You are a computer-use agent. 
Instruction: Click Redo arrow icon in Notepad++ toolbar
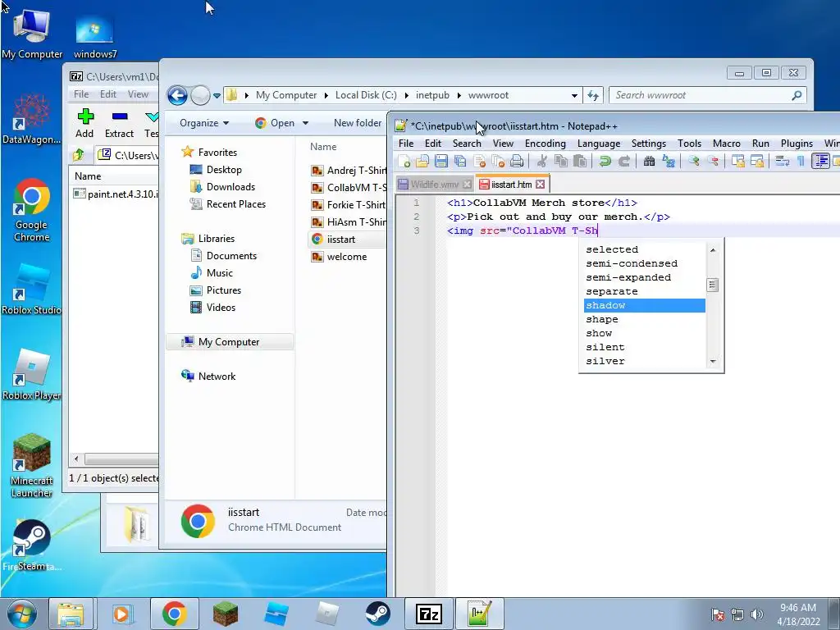click(x=624, y=161)
